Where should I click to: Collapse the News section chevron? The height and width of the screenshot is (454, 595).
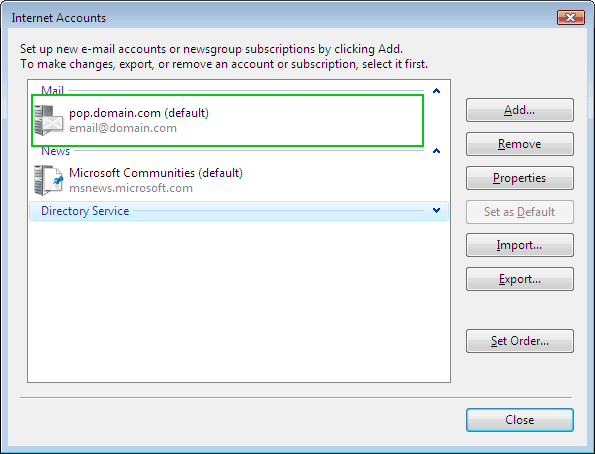[x=436, y=151]
